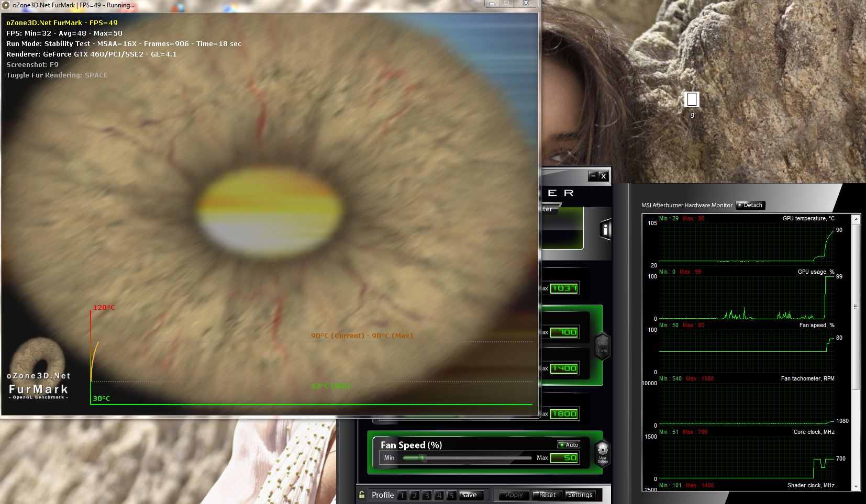Screen dimensions: 866x504
Task: Click the Fan Speed slider thumb
Action: click(423, 458)
